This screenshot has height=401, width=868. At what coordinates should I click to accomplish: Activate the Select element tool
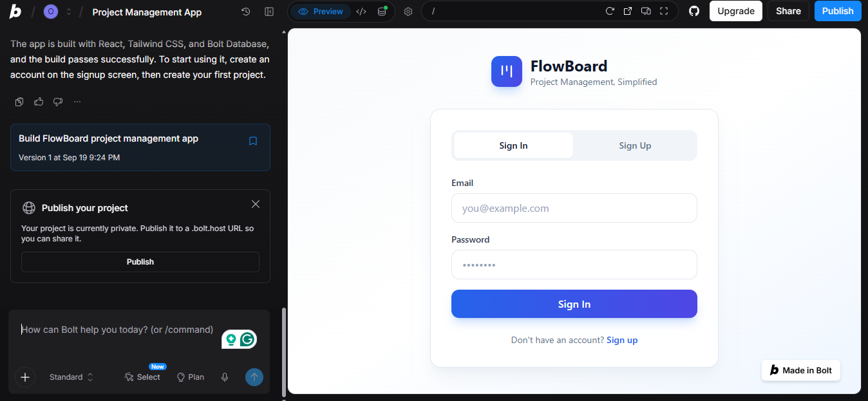coord(142,377)
